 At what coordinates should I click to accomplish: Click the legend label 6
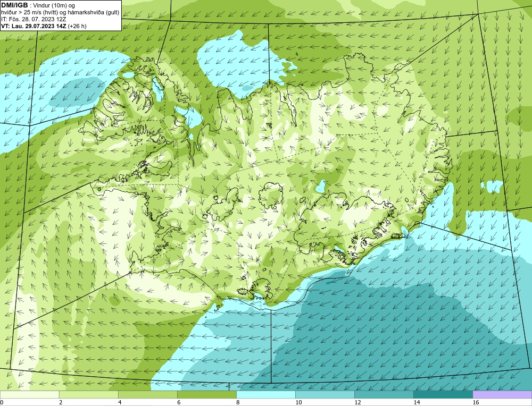point(179,402)
